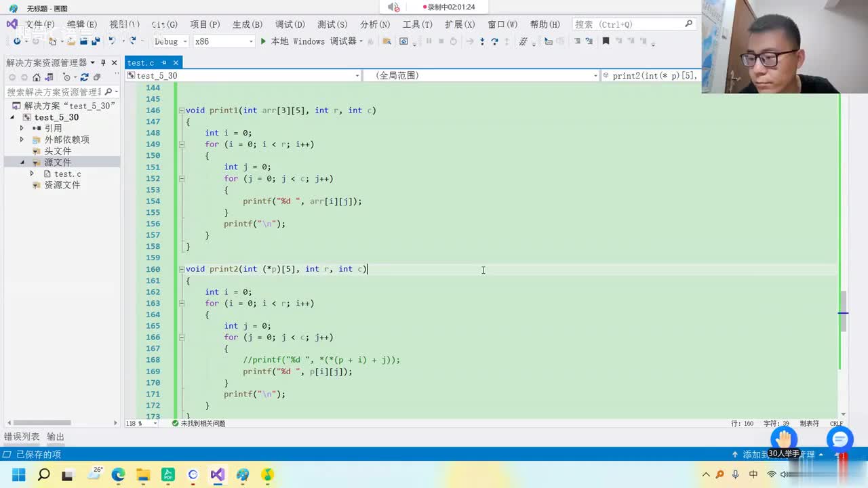Collapse the for-loop outline at line 149

point(181,144)
